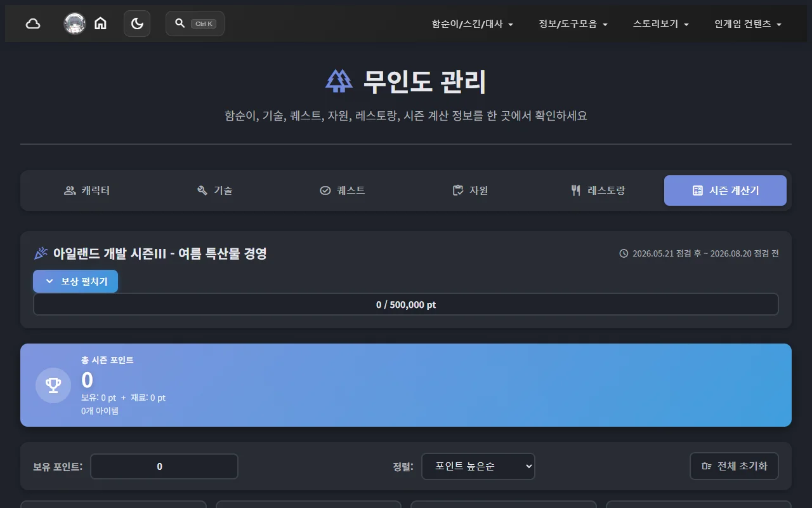The image size is (812, 508).
Task: Click the 무인도 관리 page heading
Action: pos(424,81)
